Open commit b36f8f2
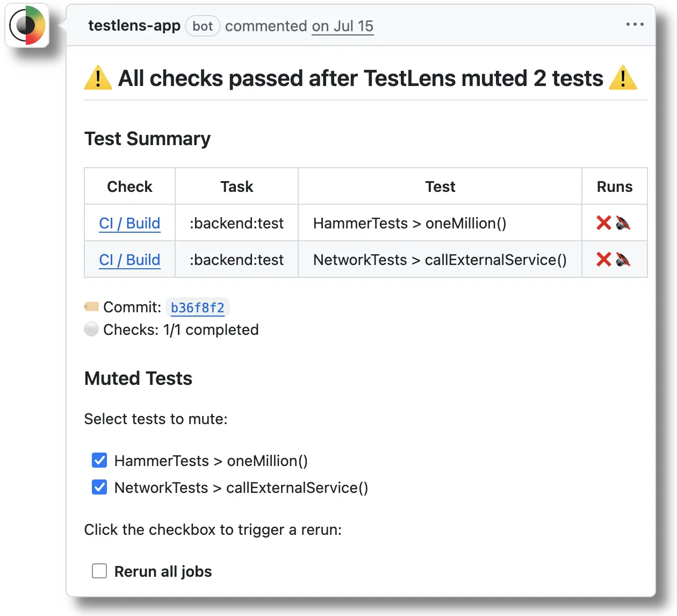This screenshot has width=677, height=616. coord(198,307)
